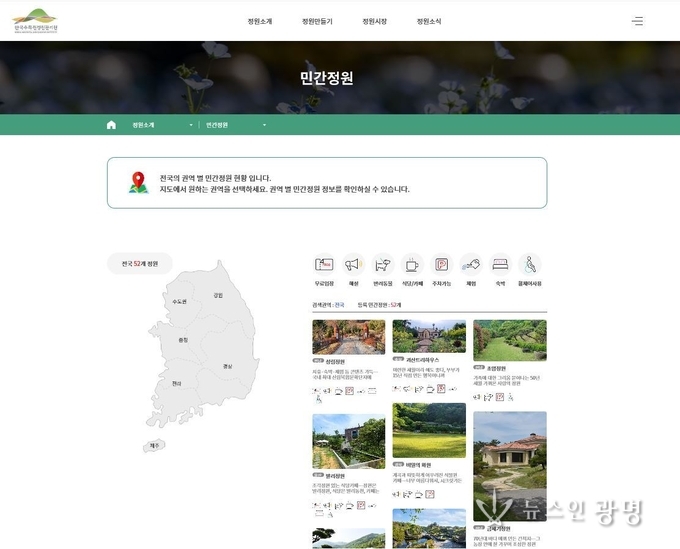680x549 pixels.
Task: Click parking icon in brick gate garden card
Action: click(349, 391)
